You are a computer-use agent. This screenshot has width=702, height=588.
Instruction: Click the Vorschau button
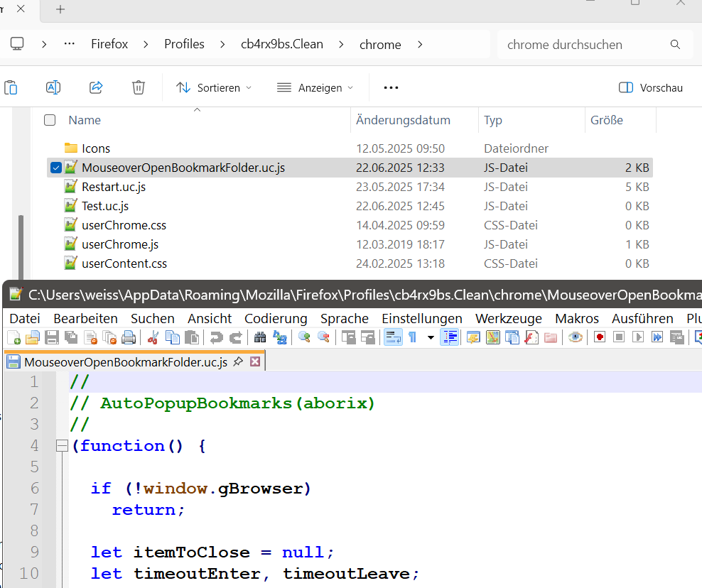(x=651, y=87)
